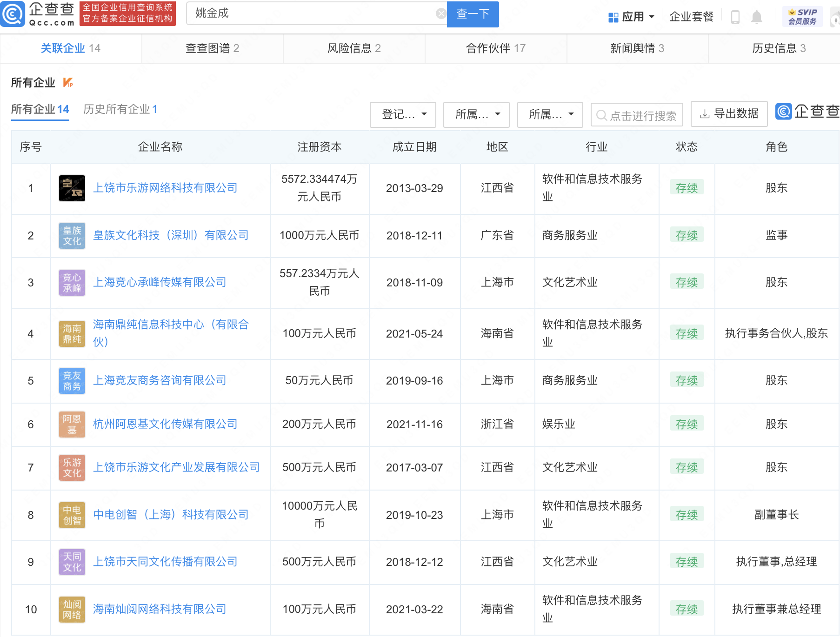
Task: Click the 阿恩基 company logo tile
Action: (x=72, y=425)
